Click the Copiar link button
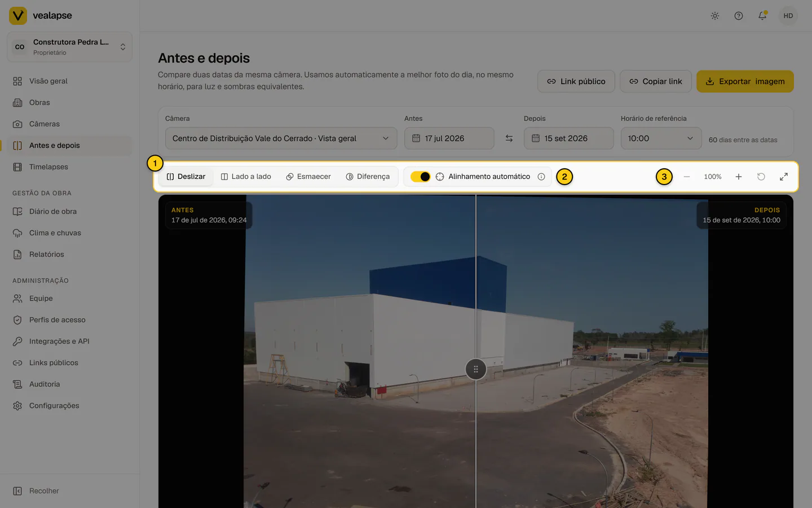The image size is (812, 508). click(655, 81)
